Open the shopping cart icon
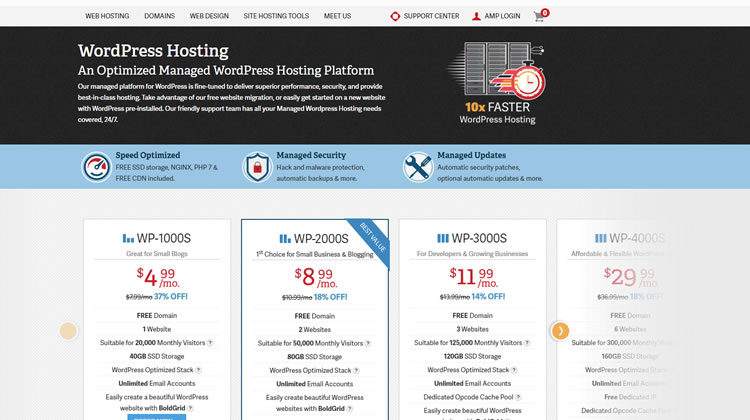 pyautogui.click(x=540, y=16)
